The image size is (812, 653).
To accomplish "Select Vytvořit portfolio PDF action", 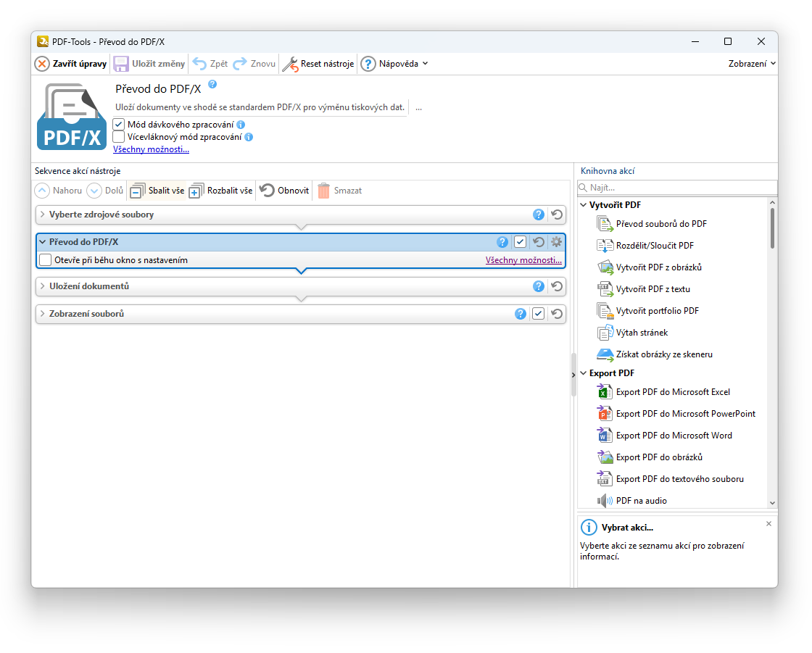I will point(648,311).
